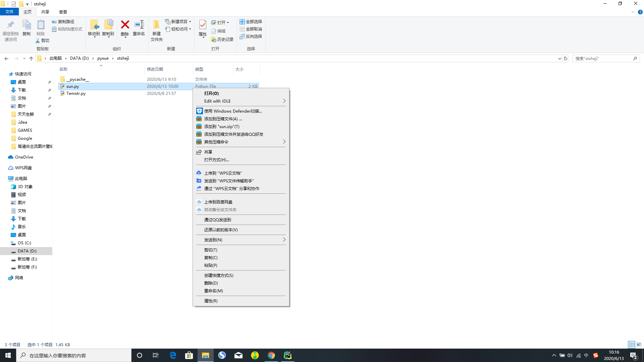644x362 pixels.
Task: Click Select All (全部选择) in ribbon
Action: point(251,22)
